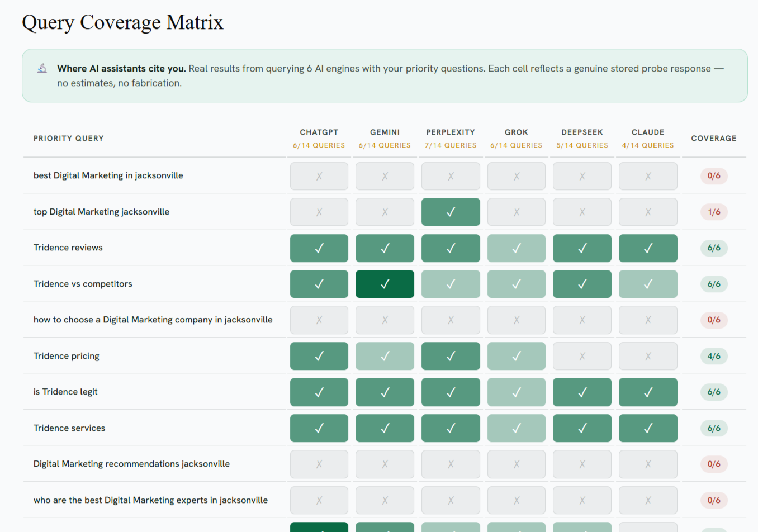758x532 pixels.
Task: Click the GEMINI column header
Action: tap(385, 132)
